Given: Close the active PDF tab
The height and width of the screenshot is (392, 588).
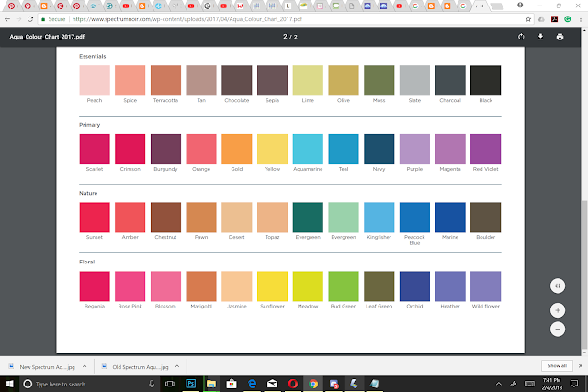Looking at the screenshot, I should [481, 6].
